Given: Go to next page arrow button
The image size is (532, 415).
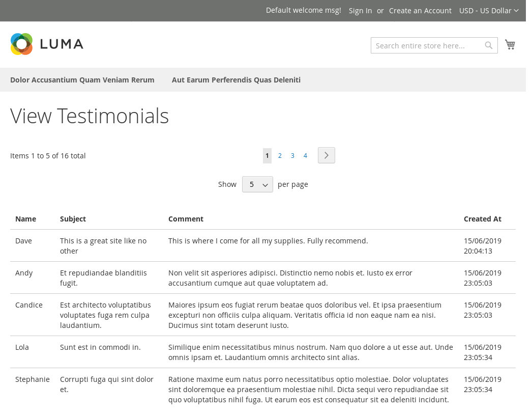Looking at the screenshot, I should pyautogui.click(x=327, y=155).
